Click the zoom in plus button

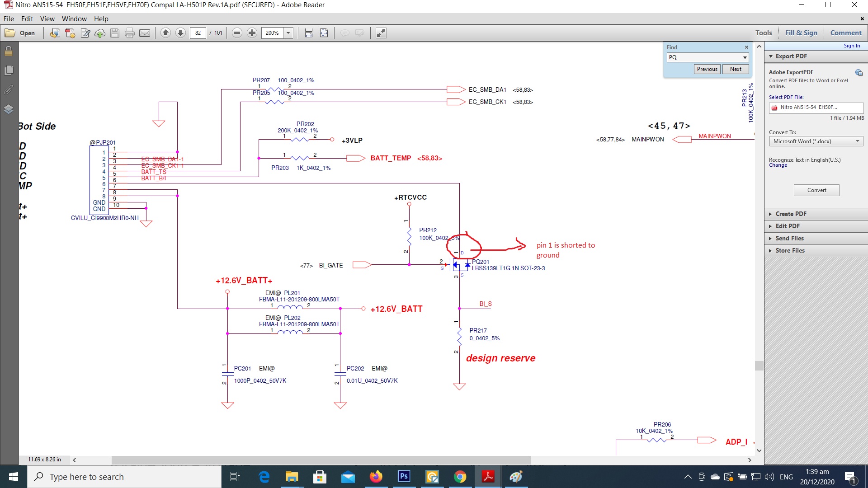click(252, 33)
